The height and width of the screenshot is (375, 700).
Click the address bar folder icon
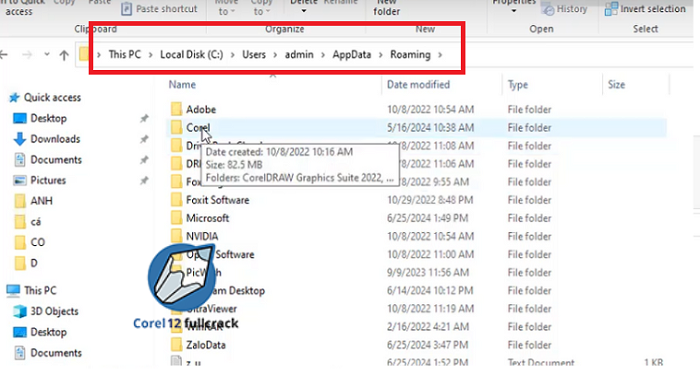coord(84,54)
